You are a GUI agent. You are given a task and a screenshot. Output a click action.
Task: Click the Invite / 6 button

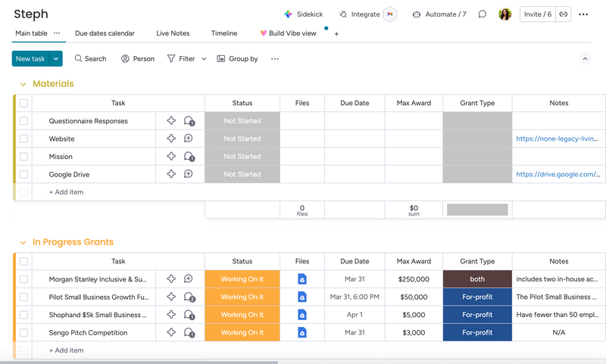point(537,14)
